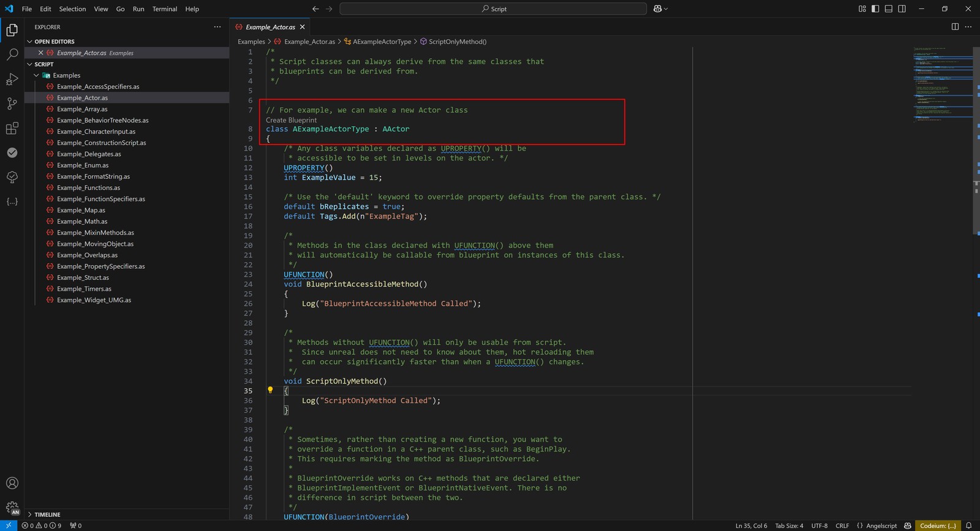The image size is (980, 531).
Task: Click the remote window status bar icon
Action: 8,525
